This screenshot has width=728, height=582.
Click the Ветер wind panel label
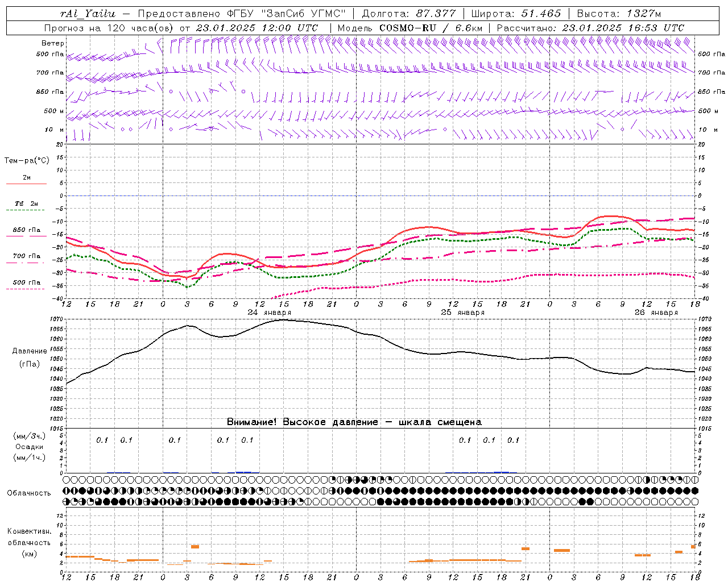pyautogui.click(x=53, y=43)
